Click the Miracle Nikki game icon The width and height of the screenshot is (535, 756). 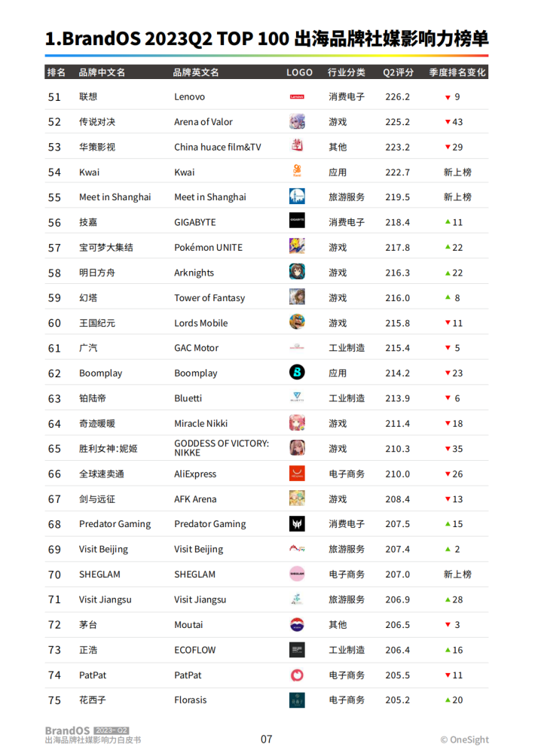click(297, 423)
